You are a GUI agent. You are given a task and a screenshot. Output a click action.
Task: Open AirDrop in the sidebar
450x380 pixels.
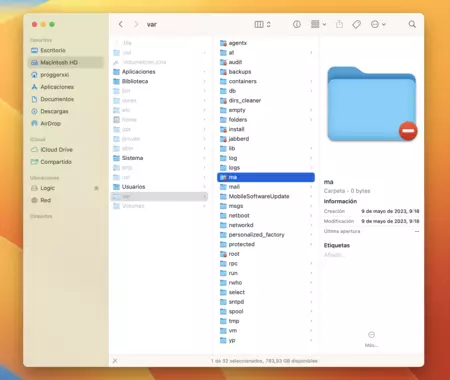pos(66,123)
